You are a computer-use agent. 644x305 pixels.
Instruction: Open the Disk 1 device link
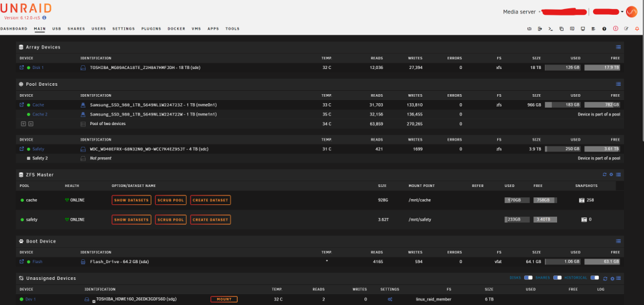tap(38, 68)
